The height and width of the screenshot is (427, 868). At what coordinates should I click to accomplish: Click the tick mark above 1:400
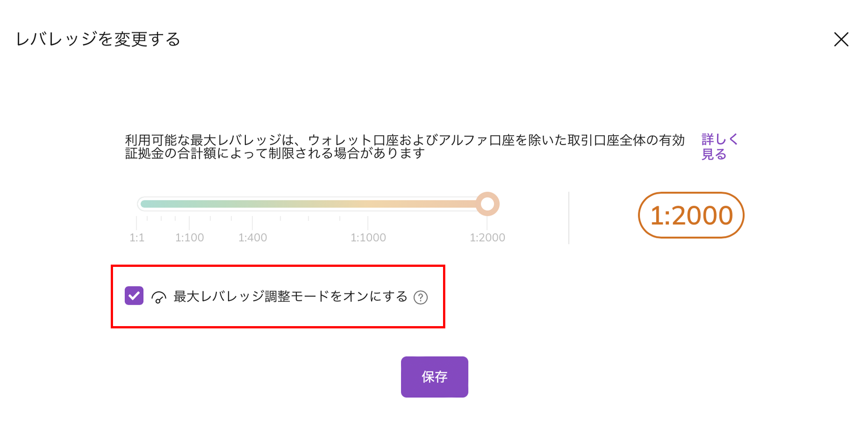pyautogui.click(x=252, y=223)
